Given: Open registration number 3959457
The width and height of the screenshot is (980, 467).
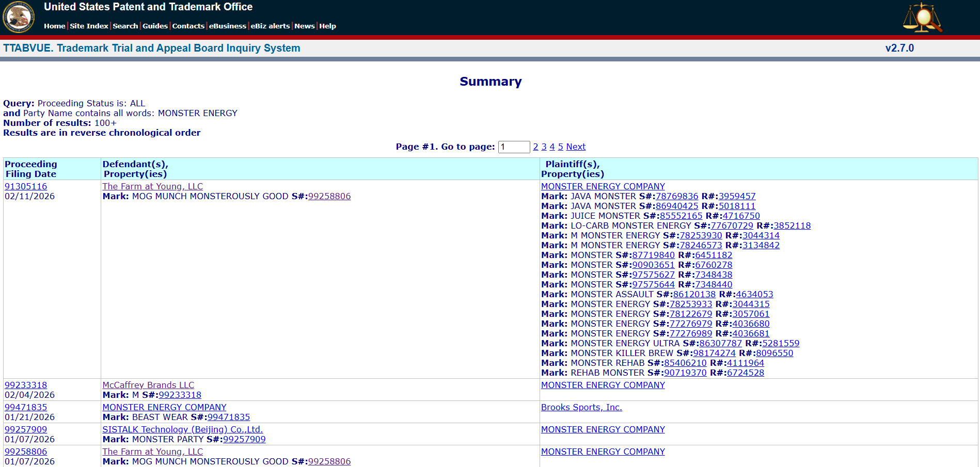Looking at the screenshot, I should tap(737, 196).
